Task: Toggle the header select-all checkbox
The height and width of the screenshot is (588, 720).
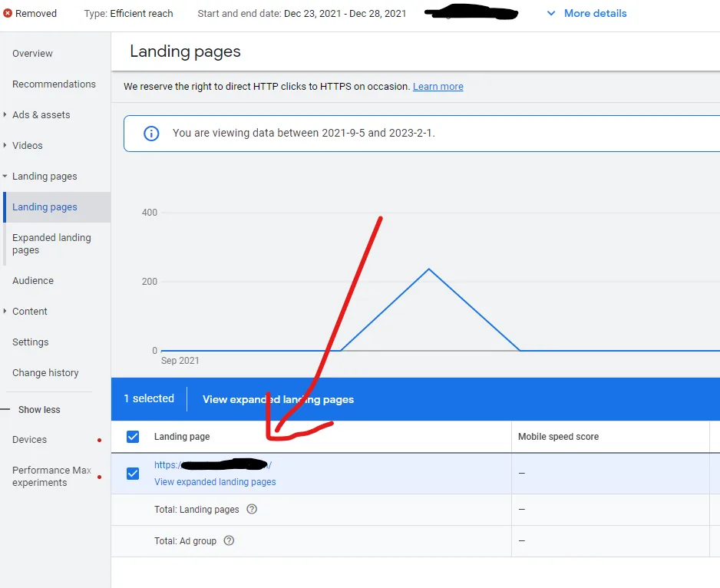Action: [133, 437]
